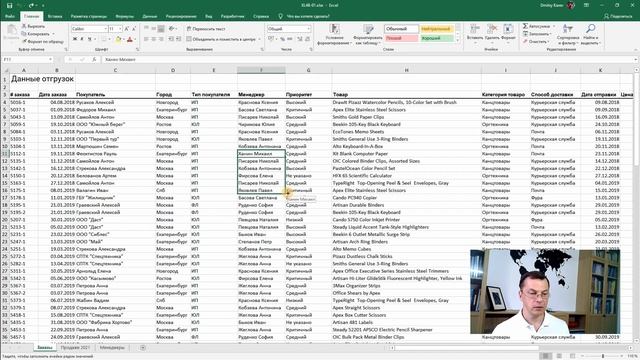Redo the last action in title bar
This screenshot has height=360, width=640.
[31, 5]
